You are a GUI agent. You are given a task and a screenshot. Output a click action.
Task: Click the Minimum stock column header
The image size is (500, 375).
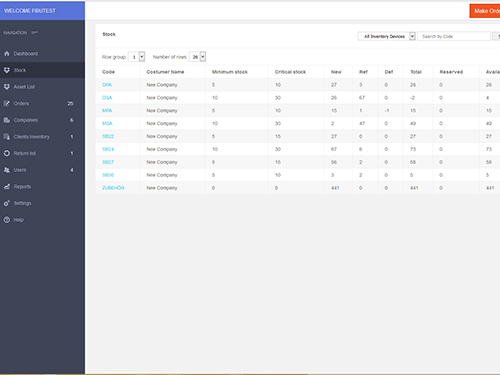[x=230, y=72]
